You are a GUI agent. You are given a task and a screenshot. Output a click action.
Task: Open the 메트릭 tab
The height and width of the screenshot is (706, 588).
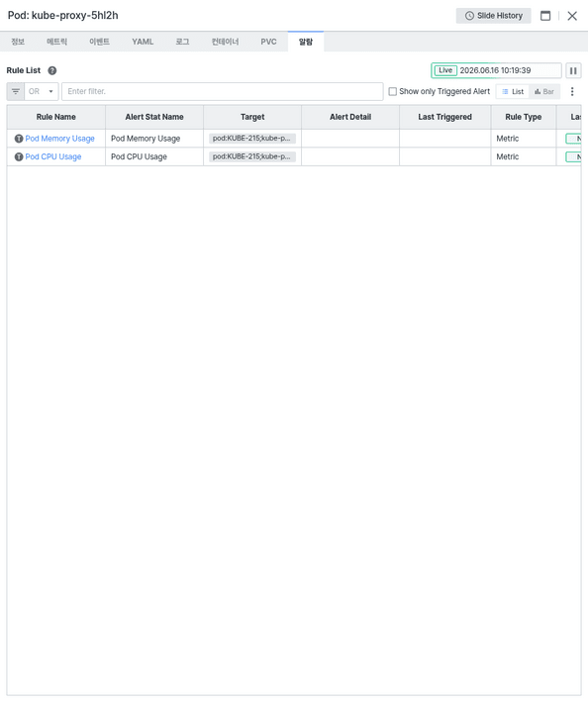[x=57, y=42]
